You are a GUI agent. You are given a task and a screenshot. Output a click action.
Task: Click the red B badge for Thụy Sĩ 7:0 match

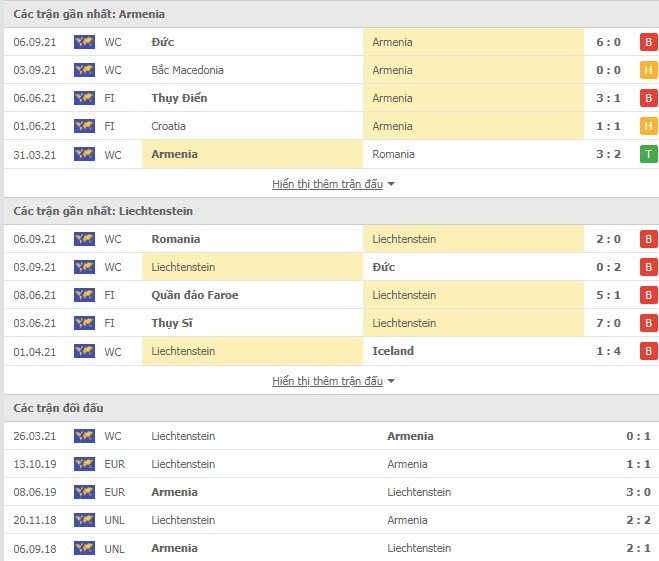point(648,323)
